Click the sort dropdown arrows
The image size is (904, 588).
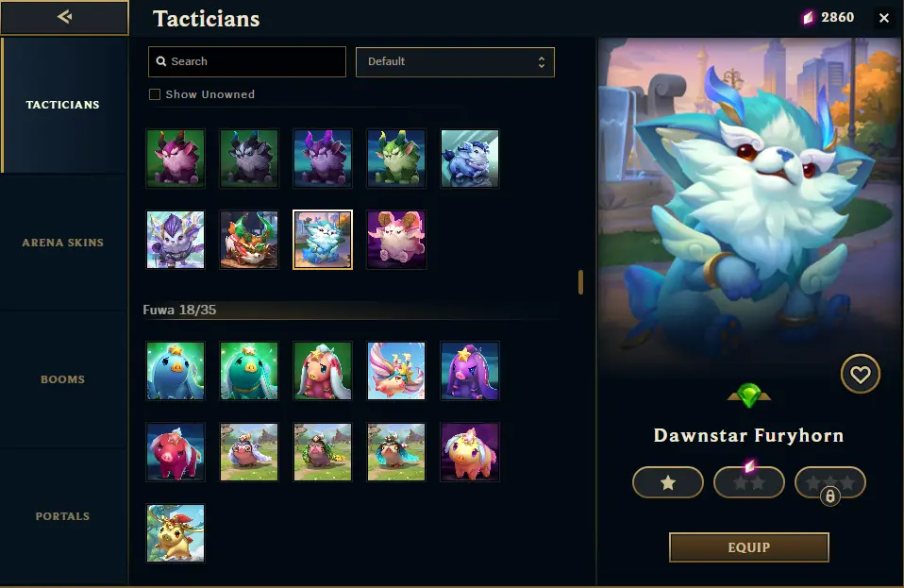pyautogui.click(x=541, y=61)
